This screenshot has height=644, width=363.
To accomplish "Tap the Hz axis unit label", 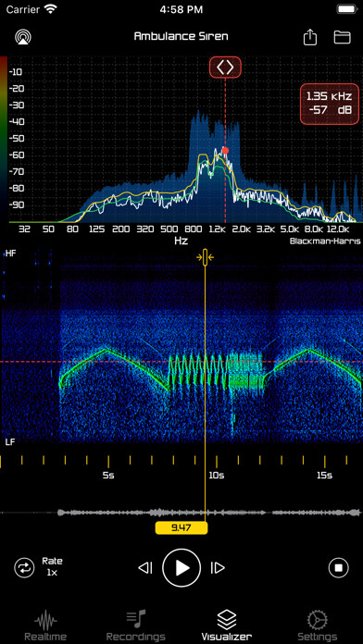I will tap(181, 241).
